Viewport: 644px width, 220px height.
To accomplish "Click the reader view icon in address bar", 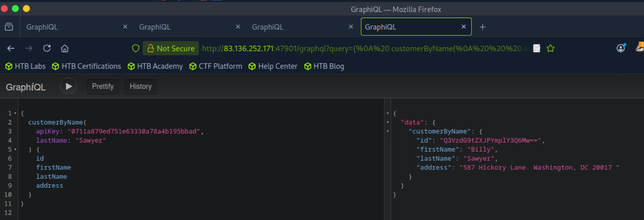I will pos(536,49).
